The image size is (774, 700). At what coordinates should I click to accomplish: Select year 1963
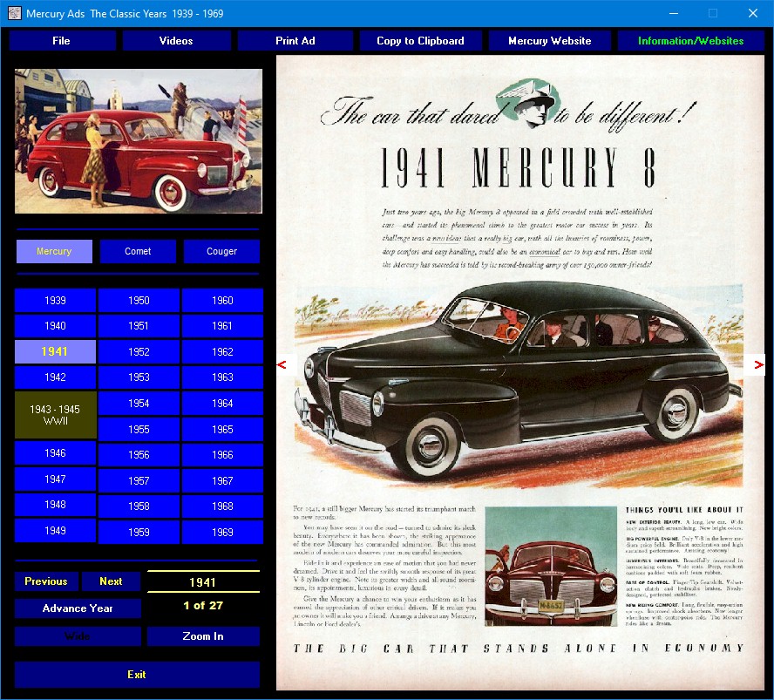(x=222, y=377)
